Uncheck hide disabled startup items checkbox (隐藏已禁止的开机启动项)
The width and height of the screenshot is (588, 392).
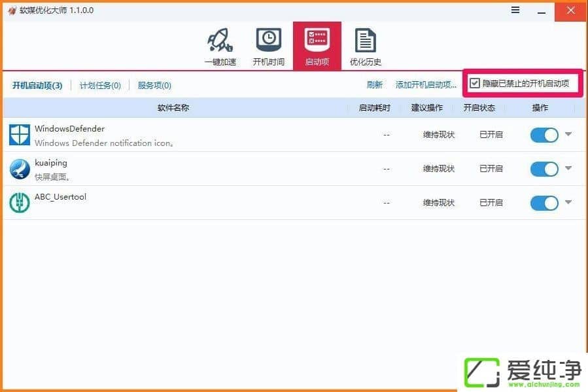pyautogui.click(x=475, y=84)
